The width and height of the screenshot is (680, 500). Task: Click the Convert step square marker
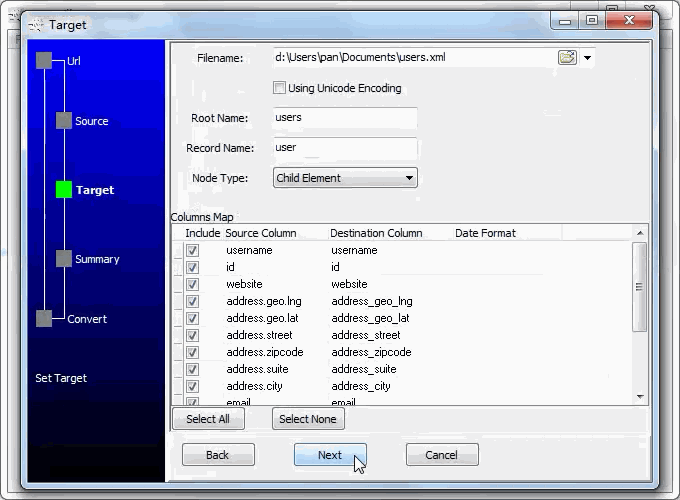click(44, 319)
